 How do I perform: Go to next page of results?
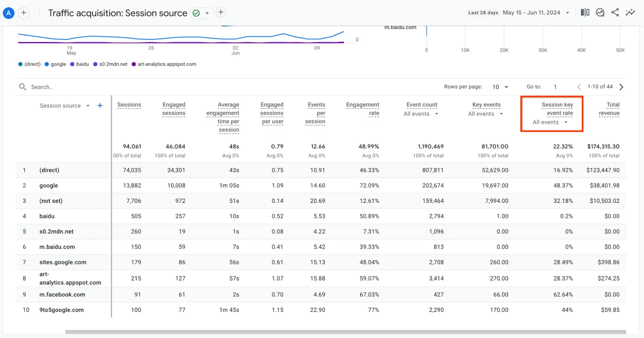(x=621, y=87)
